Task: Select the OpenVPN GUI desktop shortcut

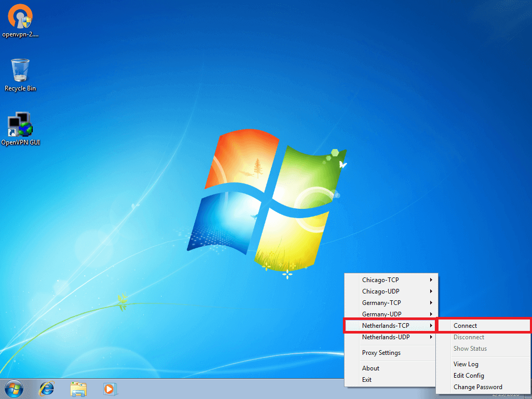Action: 20,129
